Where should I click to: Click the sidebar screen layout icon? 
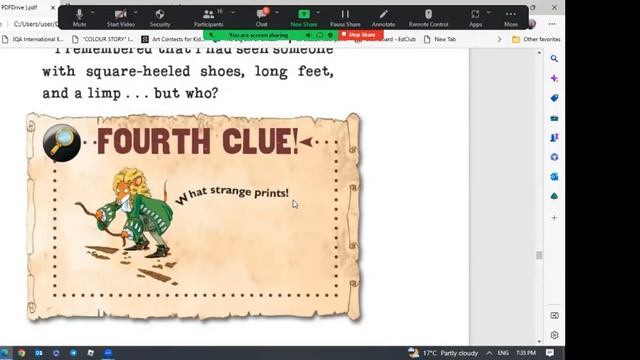(x=554, y=316)
